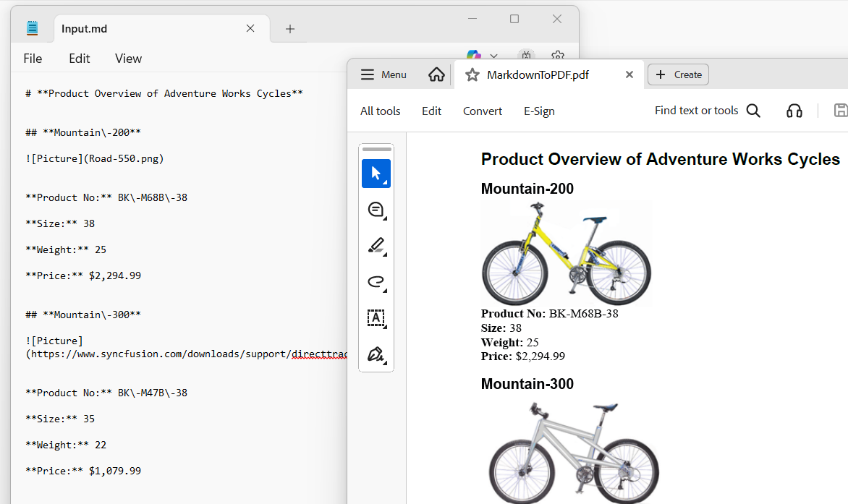The height and width of the screenshot is (504, 848).
Task: Activate Read Aloud with the headphones icon
Action: coord(794,111)
